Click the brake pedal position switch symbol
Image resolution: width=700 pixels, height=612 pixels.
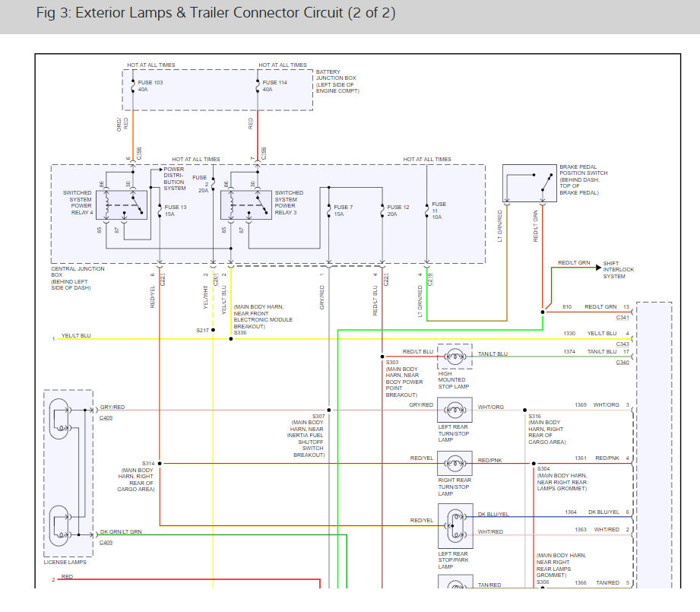click(530, 183)
